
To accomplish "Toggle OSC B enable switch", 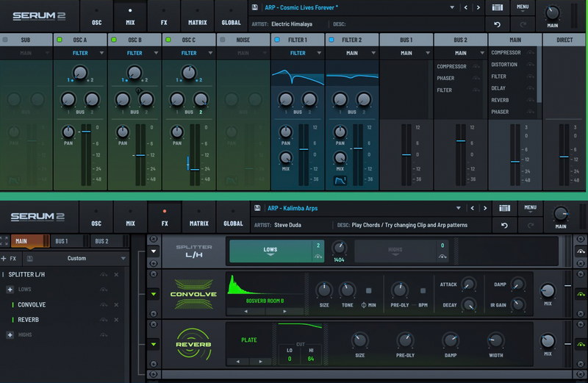I will coord(114,40).
